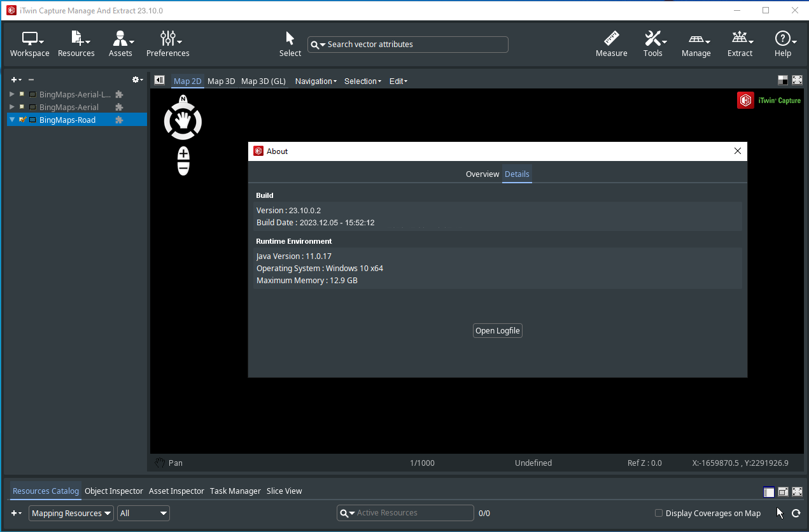The height and width of the screenshot is (532, 809).
Task: Click the plus add-layer icon in layer panel
Action: click(x=16, y=80)
